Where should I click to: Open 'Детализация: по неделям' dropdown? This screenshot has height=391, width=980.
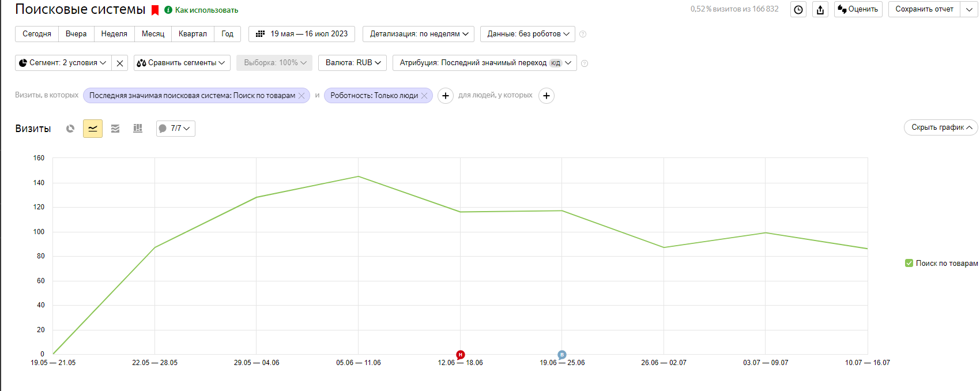pyautogui.click(x=419, y=34)
